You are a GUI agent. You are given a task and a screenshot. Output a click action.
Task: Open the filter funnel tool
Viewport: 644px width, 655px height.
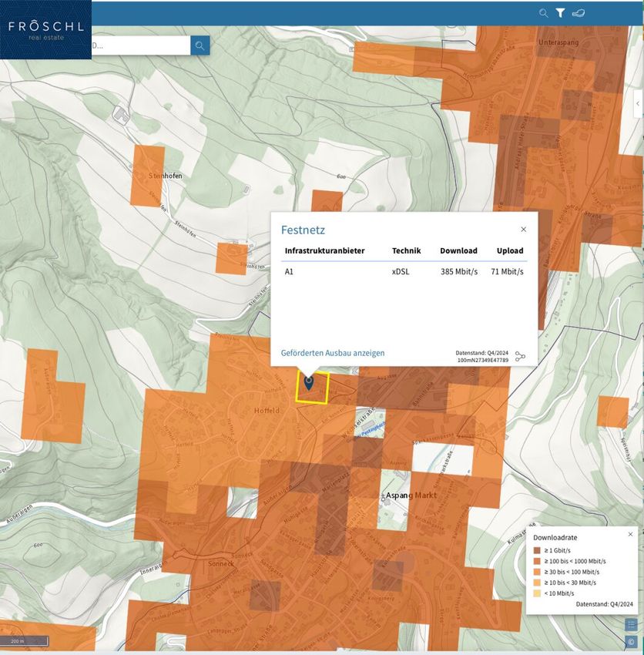(560, 13)
